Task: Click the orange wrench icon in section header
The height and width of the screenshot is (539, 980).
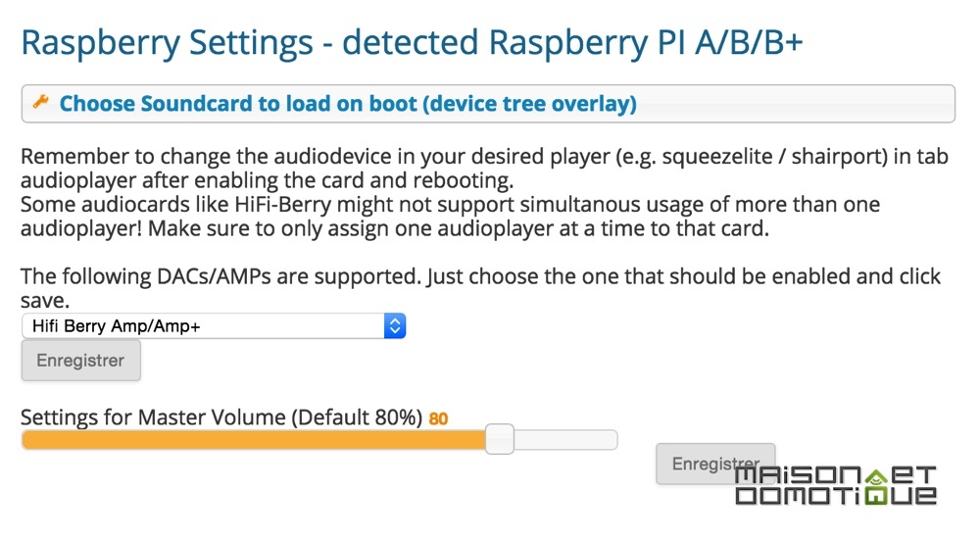Action: pyautogui.click(x=40, y=101)
